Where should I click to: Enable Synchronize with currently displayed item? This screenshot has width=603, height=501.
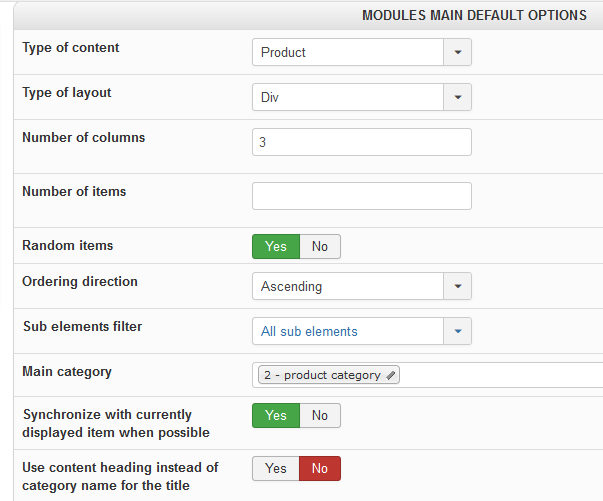click(276, 415)
